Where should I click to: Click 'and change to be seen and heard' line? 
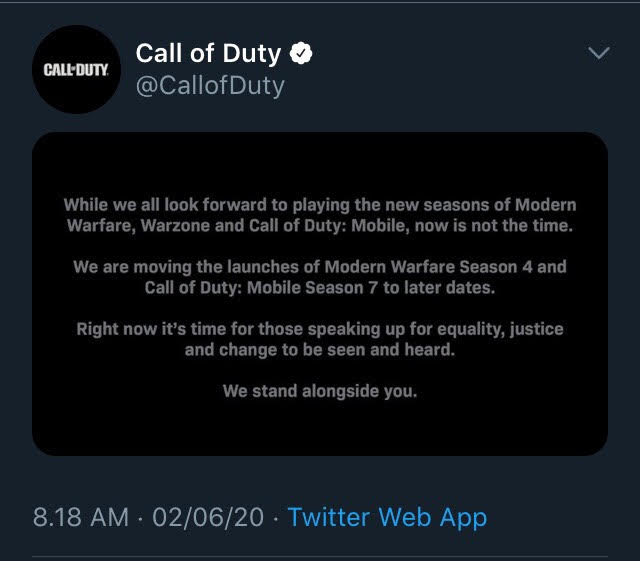[x=320, y=350]
